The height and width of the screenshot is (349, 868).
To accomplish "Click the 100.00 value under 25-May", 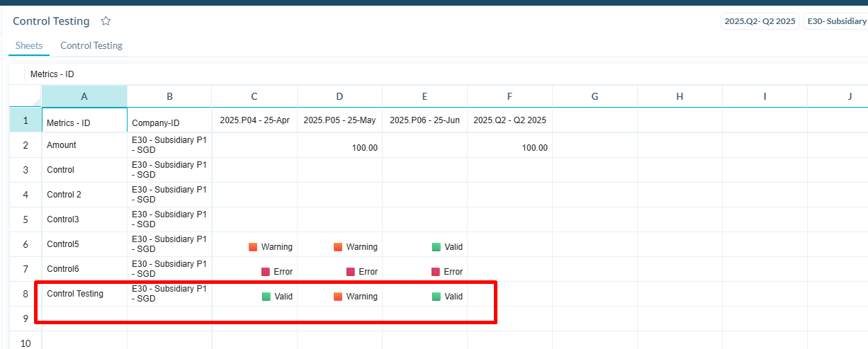I will point(339,147).
